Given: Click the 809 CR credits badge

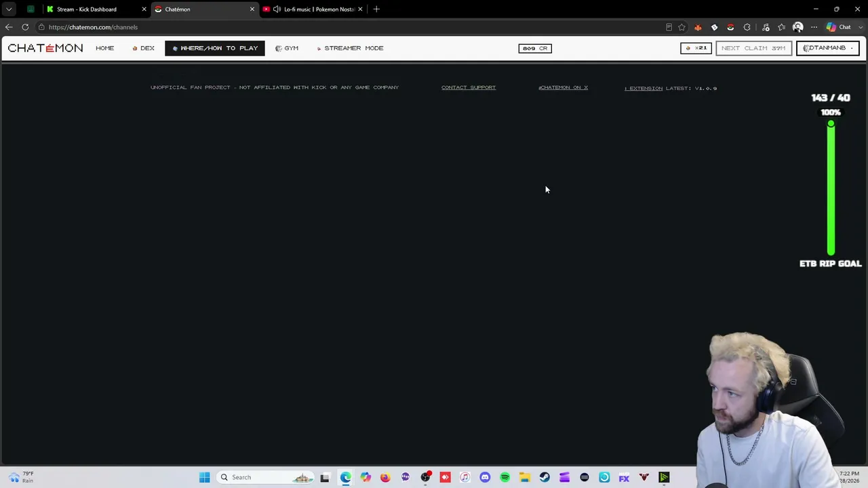Looking at the screenshot, I should 535,48.
